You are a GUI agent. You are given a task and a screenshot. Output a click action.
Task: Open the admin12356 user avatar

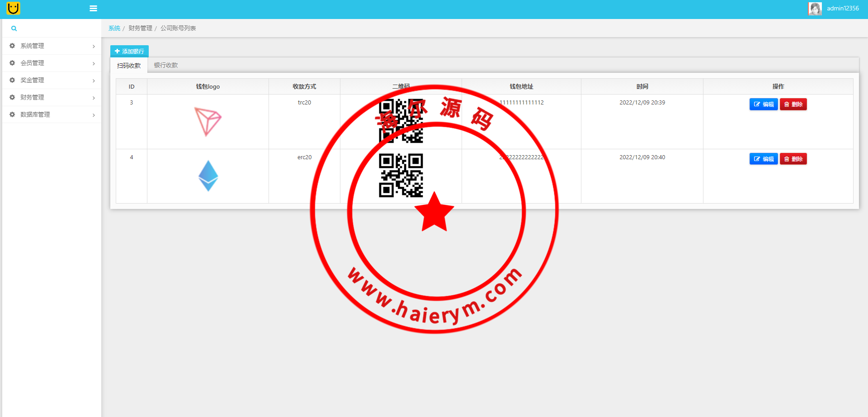coord(815,9)
